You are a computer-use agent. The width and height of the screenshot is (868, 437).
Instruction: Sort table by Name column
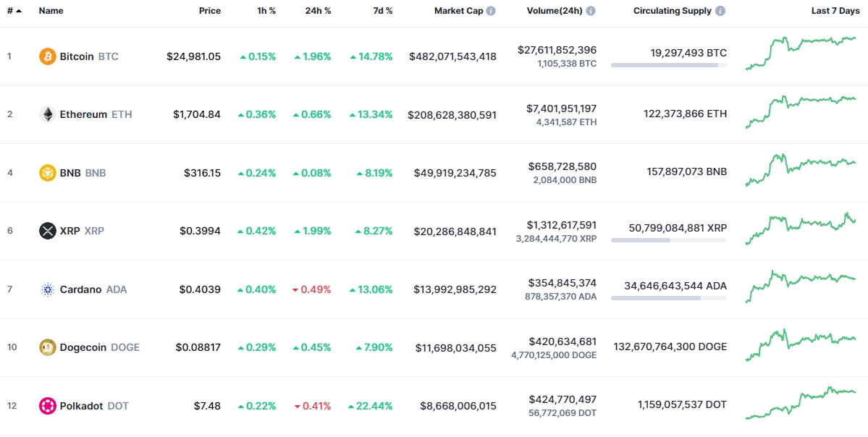click(51, 11)
